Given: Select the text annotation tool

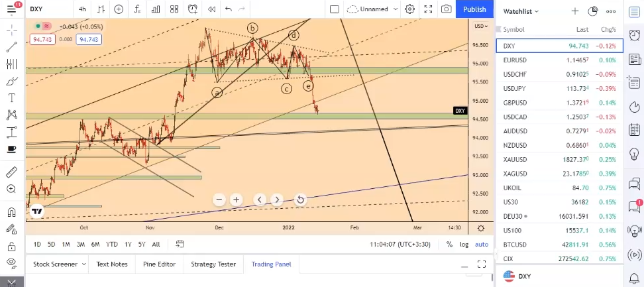Looking at the screenshot, I should [x=11, y=97].
